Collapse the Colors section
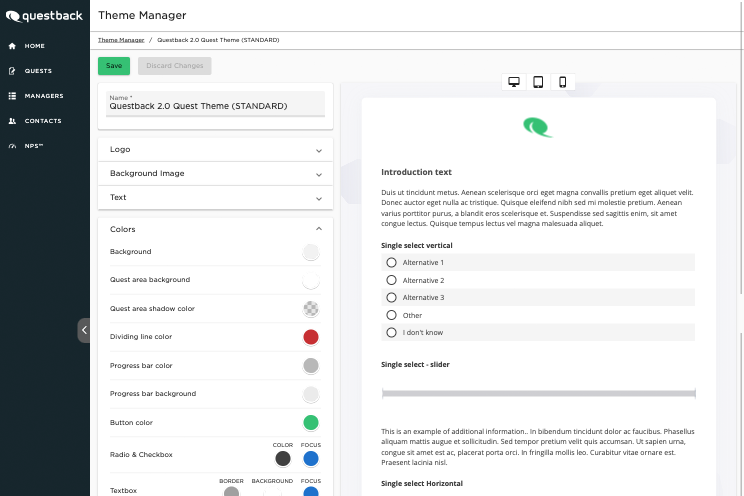This screenshot has width=744, height=496. coord(215,229)
